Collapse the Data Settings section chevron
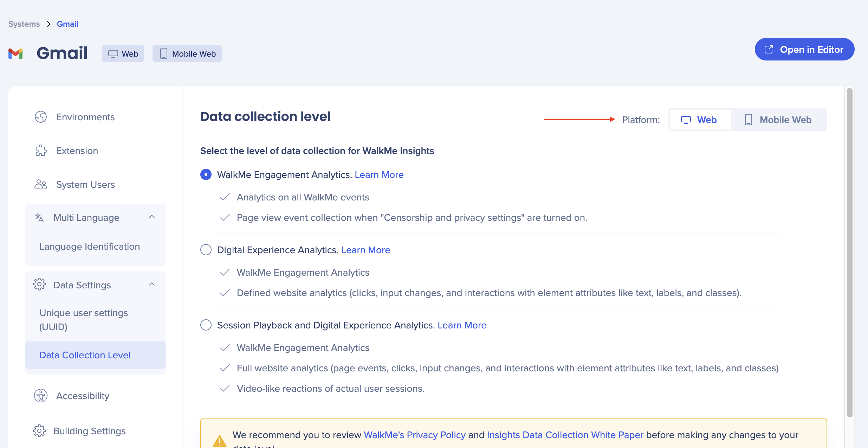The width and height of the screenshot is (868, 448). [x=152, y=284]
